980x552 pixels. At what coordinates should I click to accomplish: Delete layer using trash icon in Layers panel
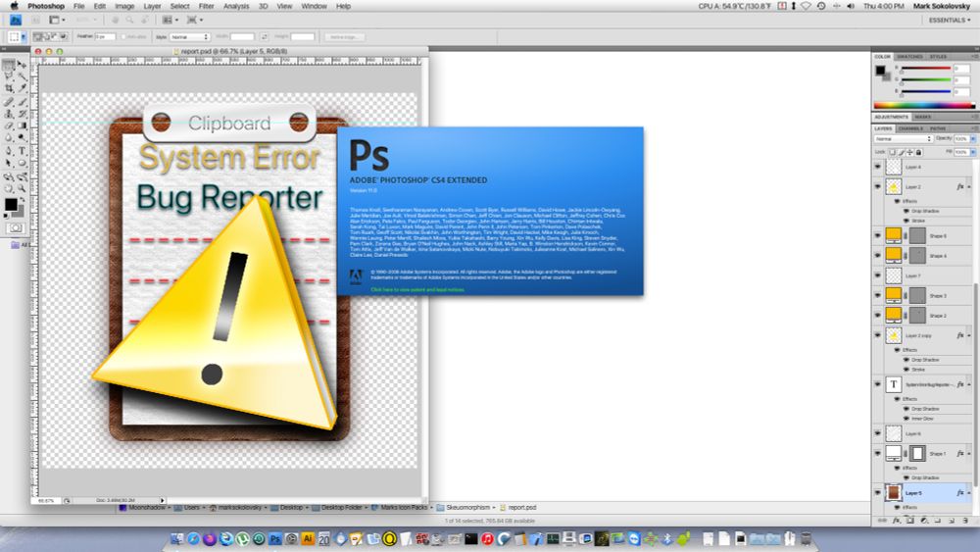(x=965, y=520)
